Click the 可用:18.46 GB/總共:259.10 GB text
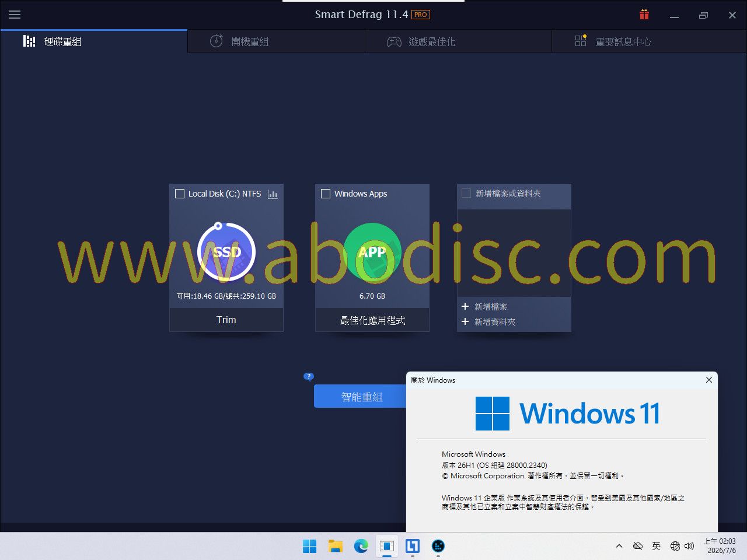 [226, 296]
